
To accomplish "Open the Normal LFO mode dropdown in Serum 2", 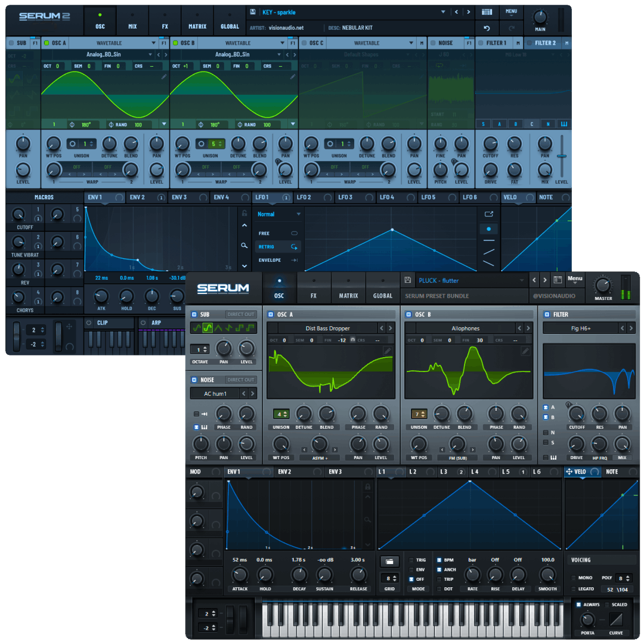I will pyautogui.click(x=299, y=214).
